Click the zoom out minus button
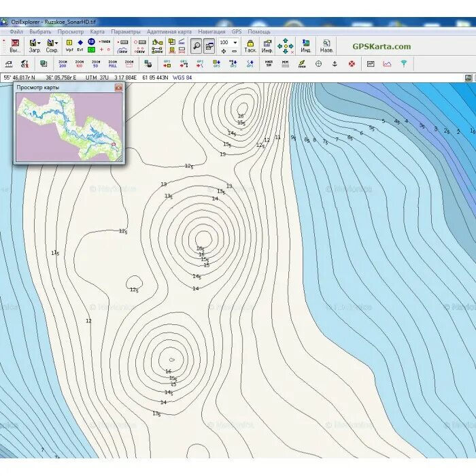Viewport: 476px width, 476px height. pyautogui.click(x=234, y=51)
